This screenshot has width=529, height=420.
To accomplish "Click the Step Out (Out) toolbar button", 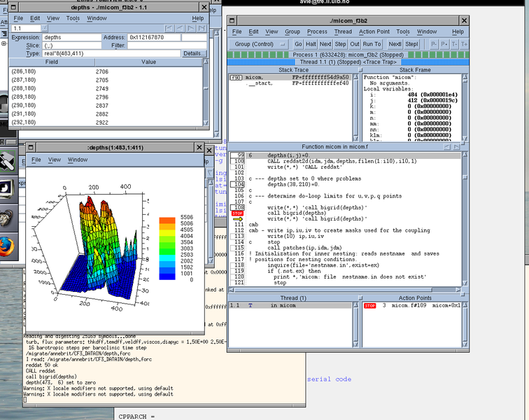I will pos(355,43).
